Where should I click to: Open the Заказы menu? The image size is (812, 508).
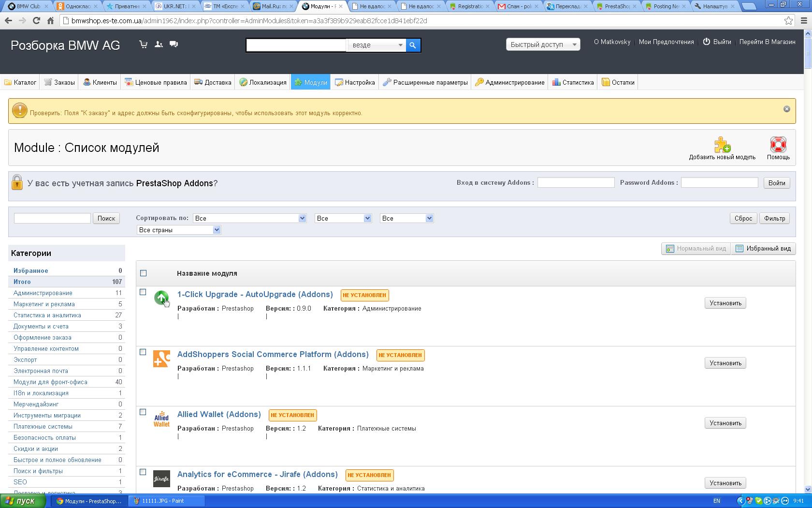(59, 82)
